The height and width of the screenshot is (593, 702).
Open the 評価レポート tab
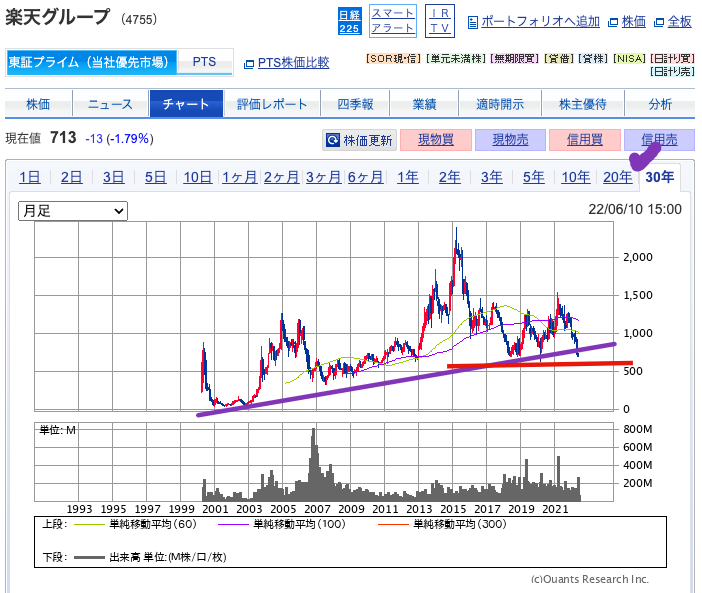pyautogui.click(x=272, y=104)
